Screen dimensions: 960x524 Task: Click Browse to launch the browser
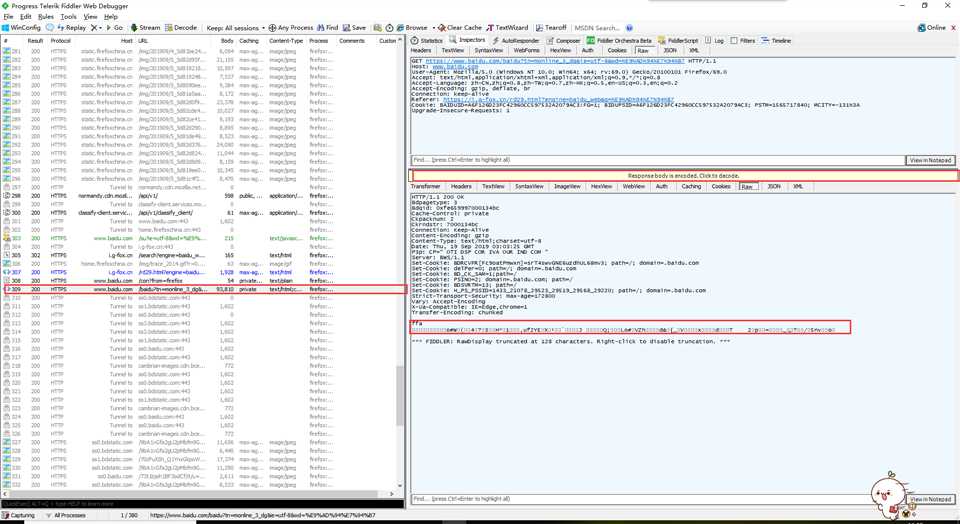(412, 28)
